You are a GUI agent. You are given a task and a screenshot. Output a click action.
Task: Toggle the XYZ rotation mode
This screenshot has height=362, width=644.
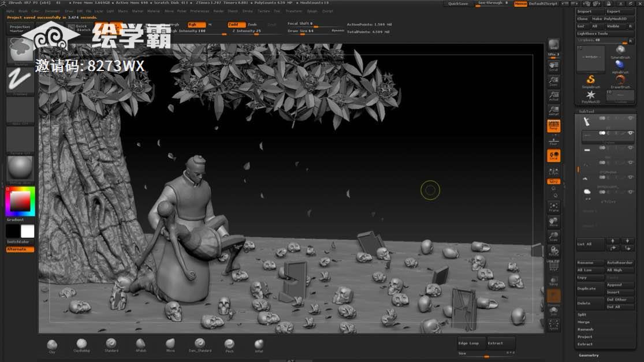point(554,181)
